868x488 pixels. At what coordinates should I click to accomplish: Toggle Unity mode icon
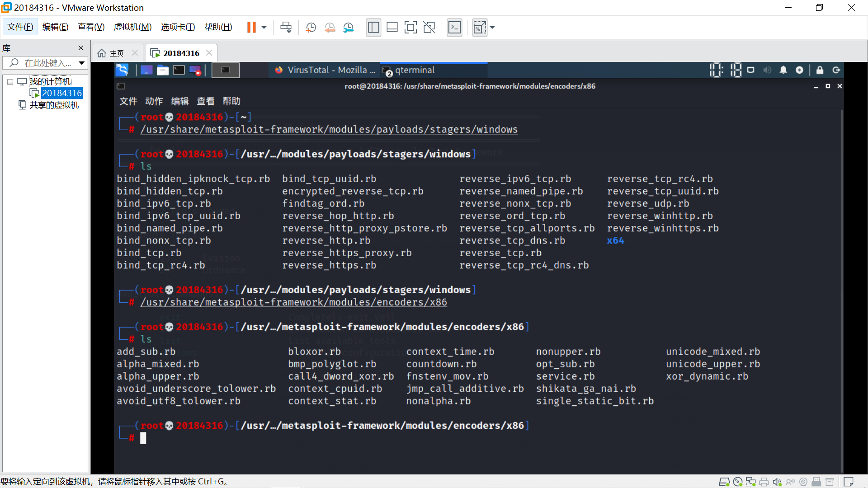tap(429, 28)
